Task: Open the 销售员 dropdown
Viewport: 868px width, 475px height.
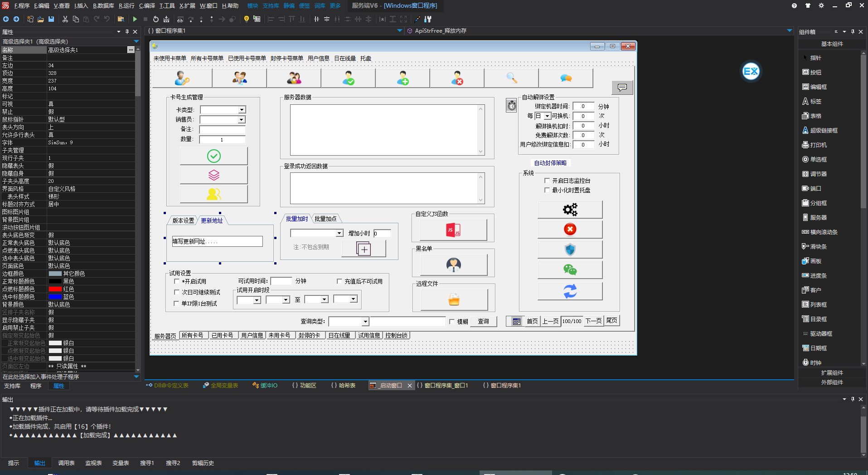Action: pyautogui.click(x=242, y=120)
